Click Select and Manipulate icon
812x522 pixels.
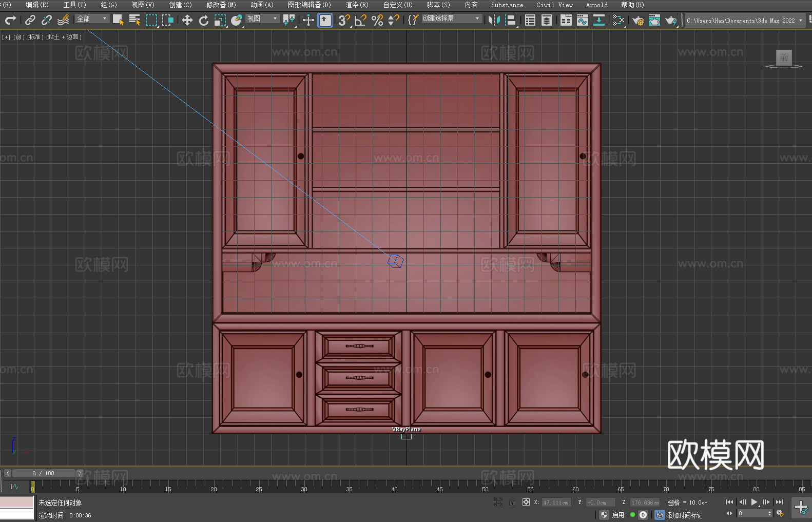(x=308, y=20)
